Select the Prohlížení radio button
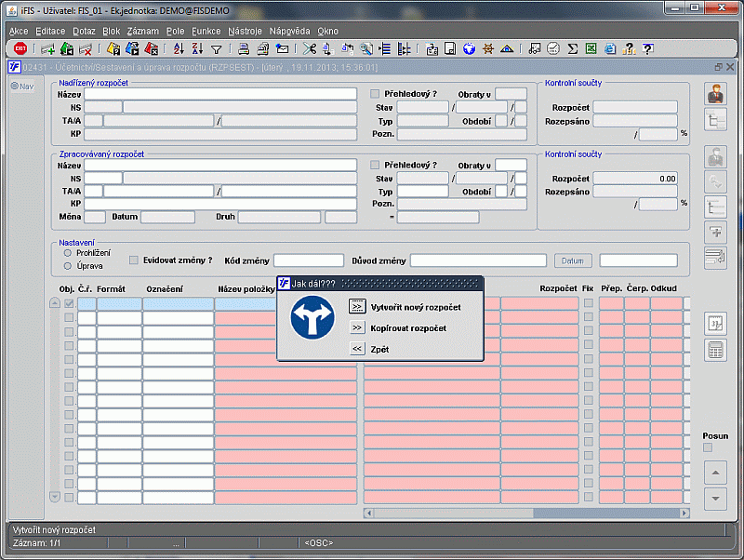 coord(68,252)
